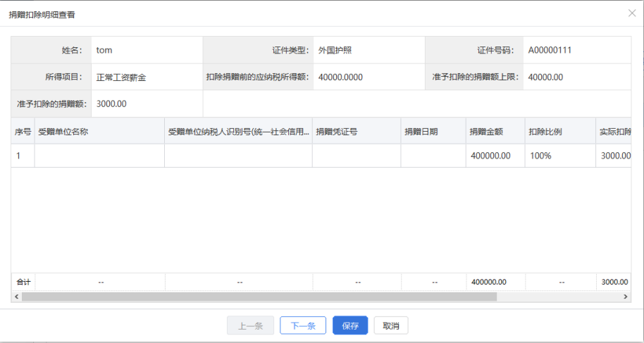
Task: Click the 合计 total row label
Action: pyautogui.click(x=23, y=282)
